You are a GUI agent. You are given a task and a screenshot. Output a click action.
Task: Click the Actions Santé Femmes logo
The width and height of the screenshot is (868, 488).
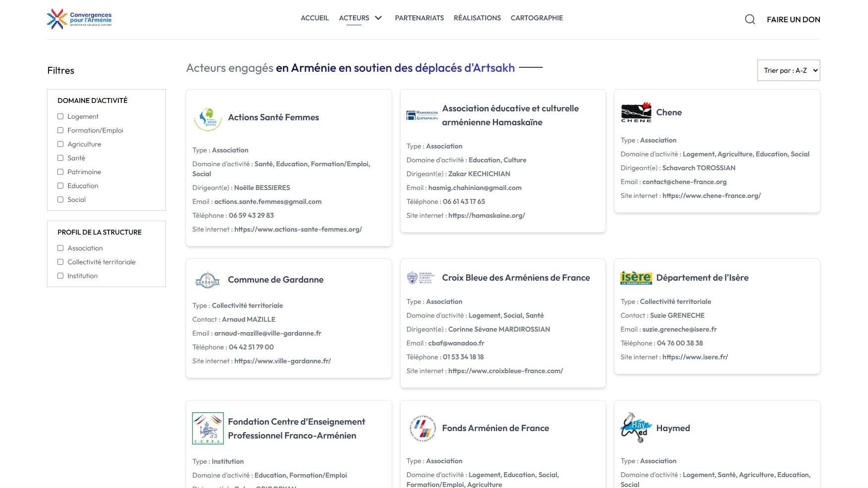(x=207, y=119)
